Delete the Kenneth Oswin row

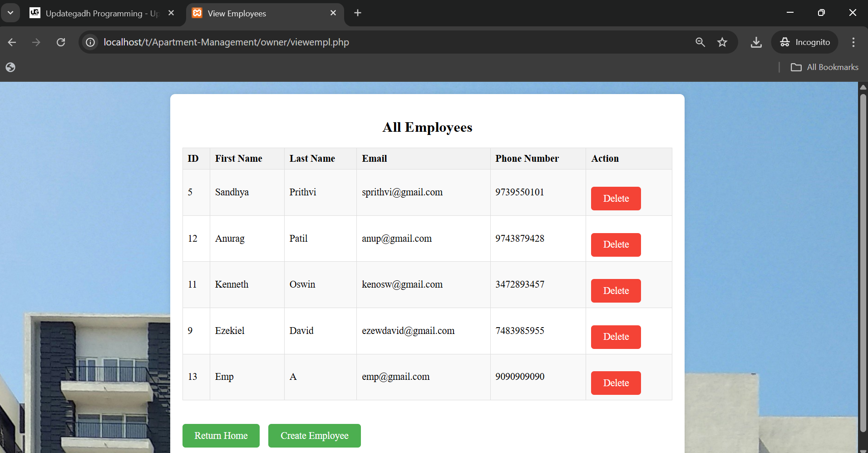pos(616,291)
